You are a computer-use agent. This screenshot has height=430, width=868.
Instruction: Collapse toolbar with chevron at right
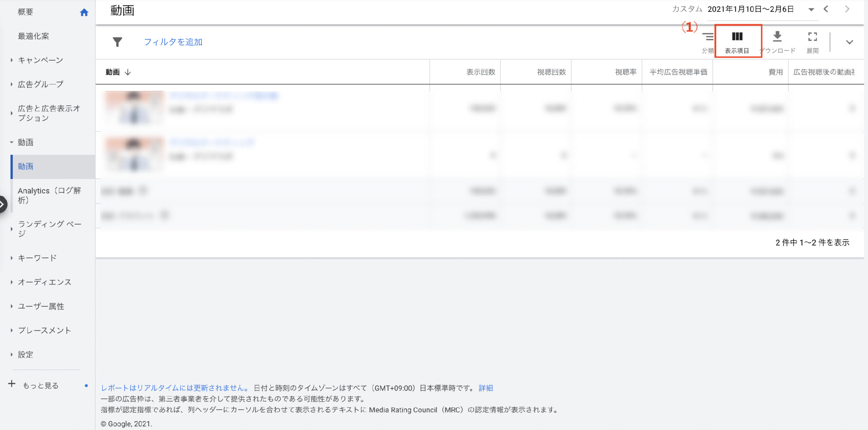click(x=849, y=42)
